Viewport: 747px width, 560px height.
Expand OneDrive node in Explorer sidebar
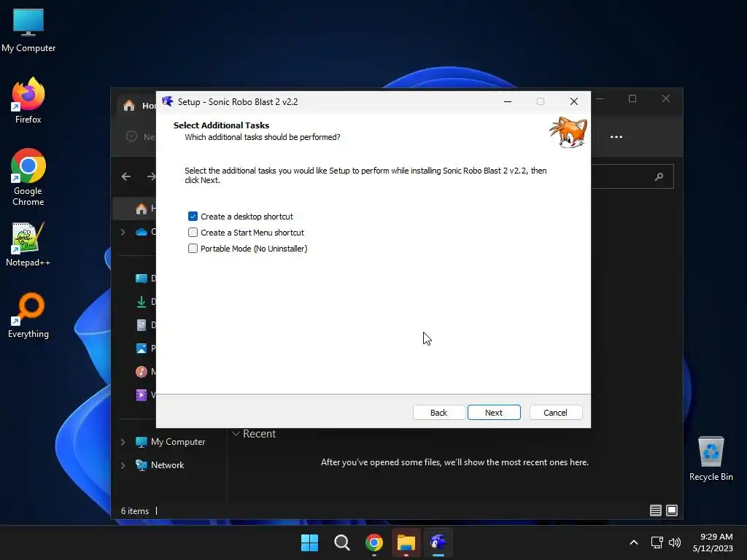(123, 232)
